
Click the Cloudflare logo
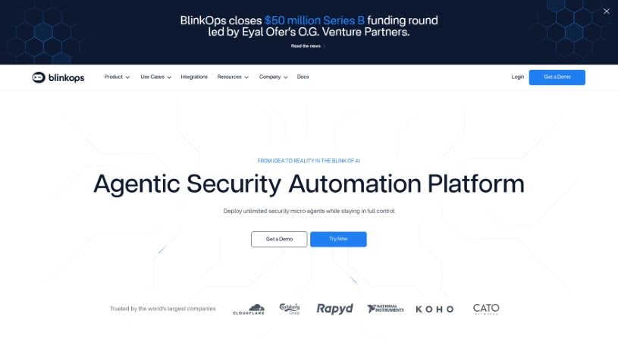coord(249,309)
